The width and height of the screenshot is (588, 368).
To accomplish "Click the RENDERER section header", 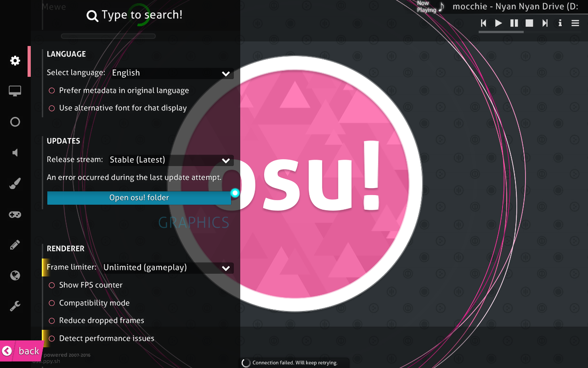I will (x=66, y=249).
